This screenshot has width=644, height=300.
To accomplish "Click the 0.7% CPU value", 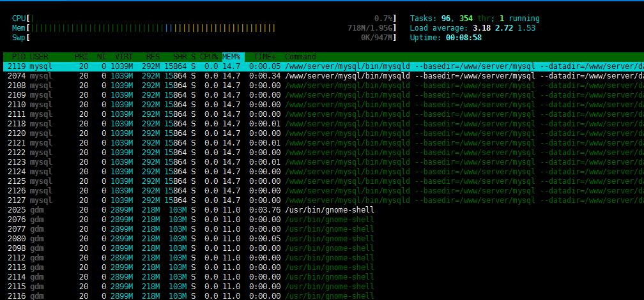I will click(x=383, y=19).
